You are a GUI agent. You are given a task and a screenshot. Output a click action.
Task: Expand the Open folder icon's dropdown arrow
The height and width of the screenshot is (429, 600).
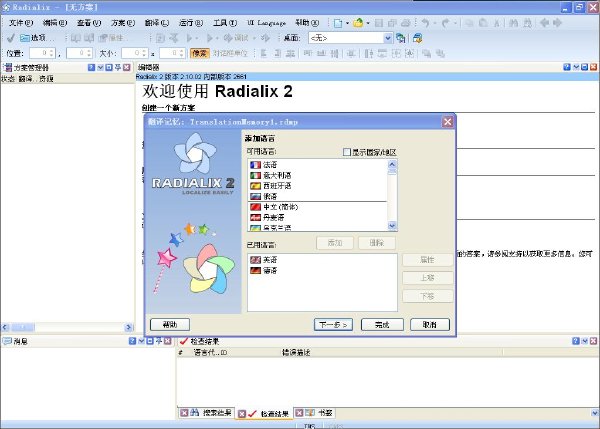[368, 23]
